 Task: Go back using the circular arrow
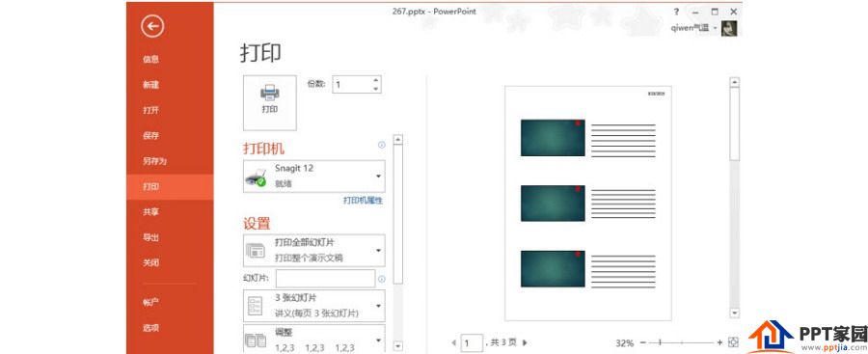tap(152, 26)
